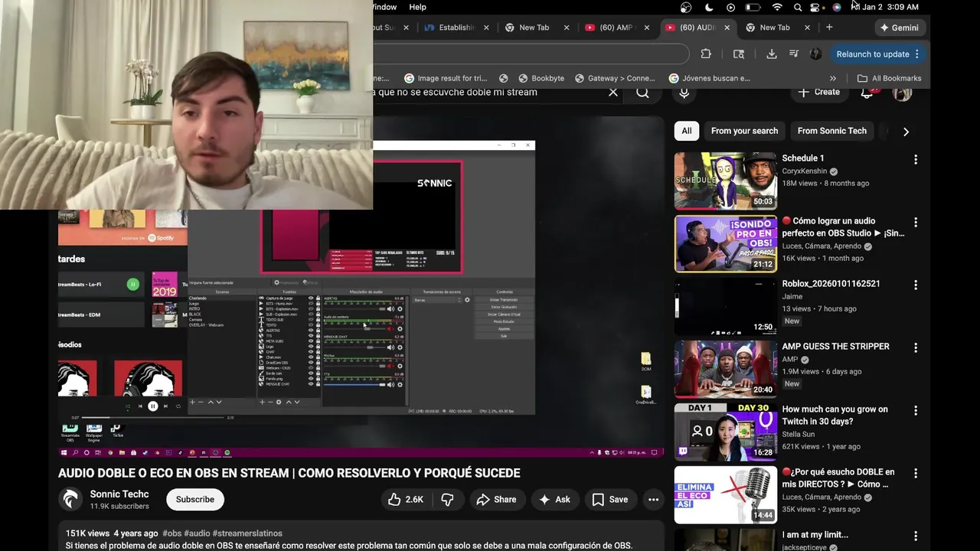Click the YouTube Create button
Image resolution: width=980 pixels, height=551 pixels.
click(818, 92)
